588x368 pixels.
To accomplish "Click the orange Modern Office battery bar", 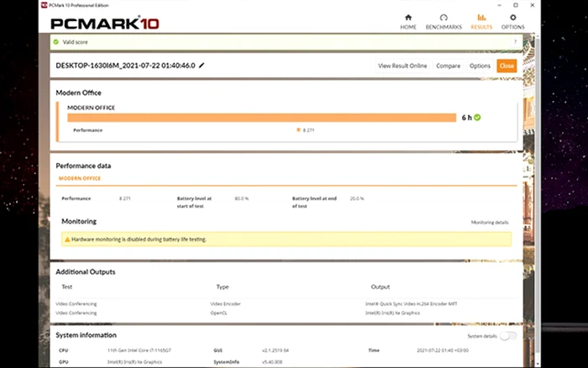I will pyautogui.click(x=262, y=118).
